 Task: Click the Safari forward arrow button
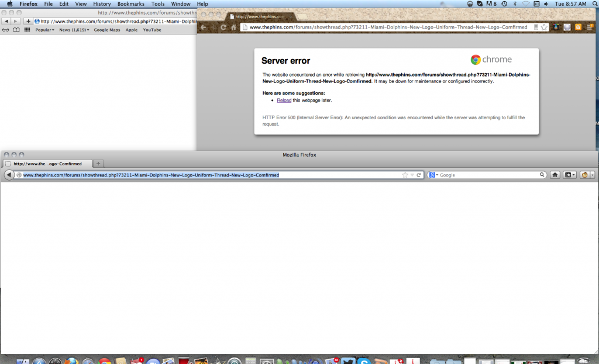point(15,22)
